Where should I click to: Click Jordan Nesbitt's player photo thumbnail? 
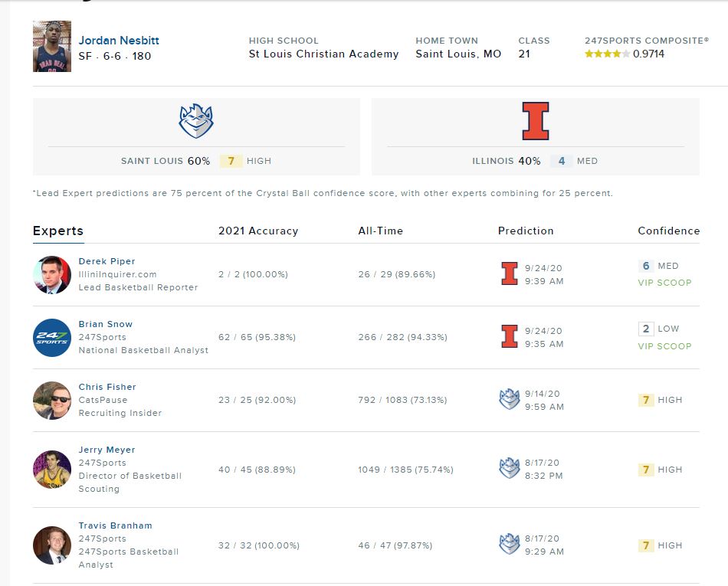click(x=52, y=47)
